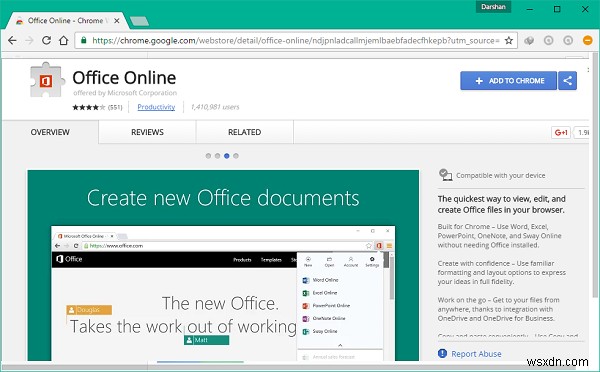Click the browser back arrow
Image resolution: width=600 pixels, height=372 pixels.
point(12,40)
